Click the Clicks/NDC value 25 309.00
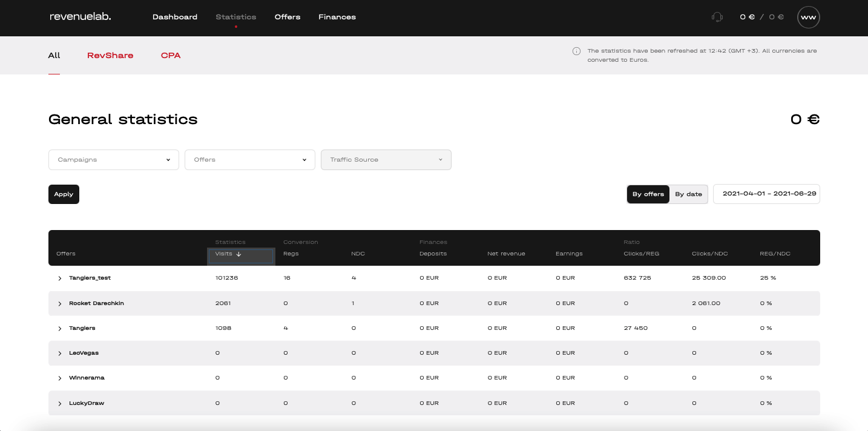The height and width of the screenshot is (431, 868). [x=709, y=278]
